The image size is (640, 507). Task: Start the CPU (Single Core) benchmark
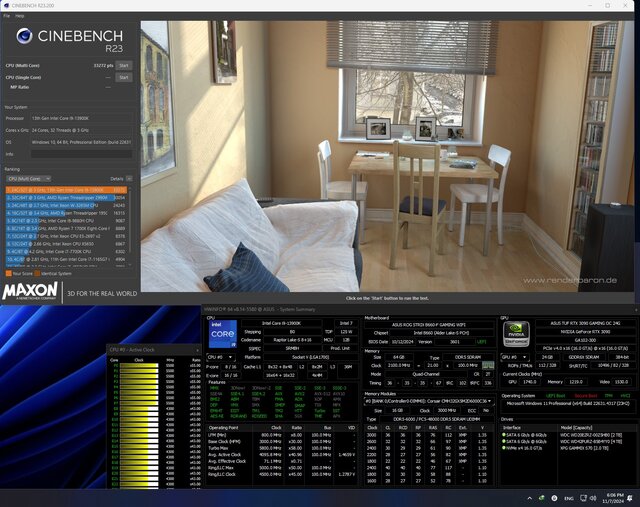[124, 76]
